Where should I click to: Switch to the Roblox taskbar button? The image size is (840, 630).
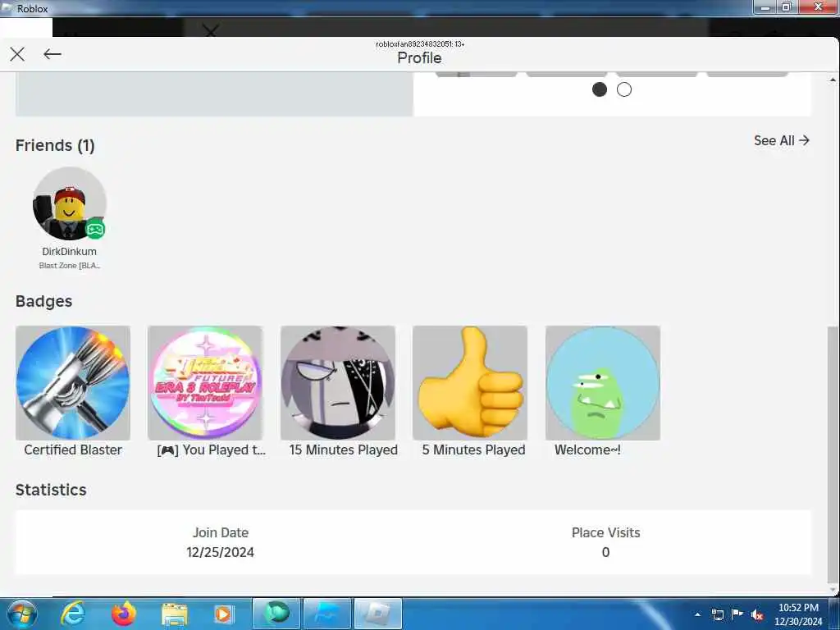point(378,614)
